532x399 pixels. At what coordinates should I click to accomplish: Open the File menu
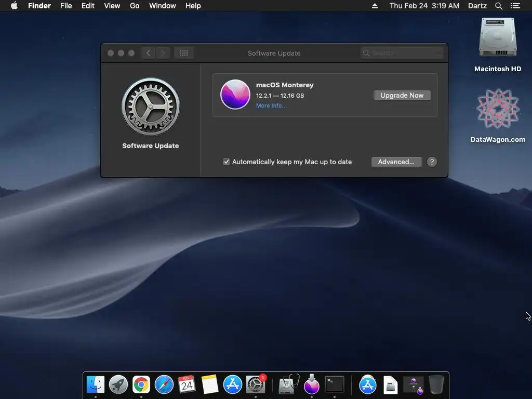point(66,6)
